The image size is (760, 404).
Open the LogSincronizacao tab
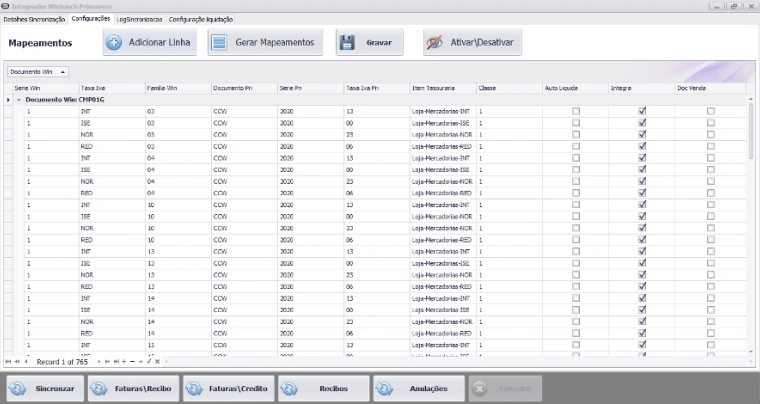click(140, 19)
